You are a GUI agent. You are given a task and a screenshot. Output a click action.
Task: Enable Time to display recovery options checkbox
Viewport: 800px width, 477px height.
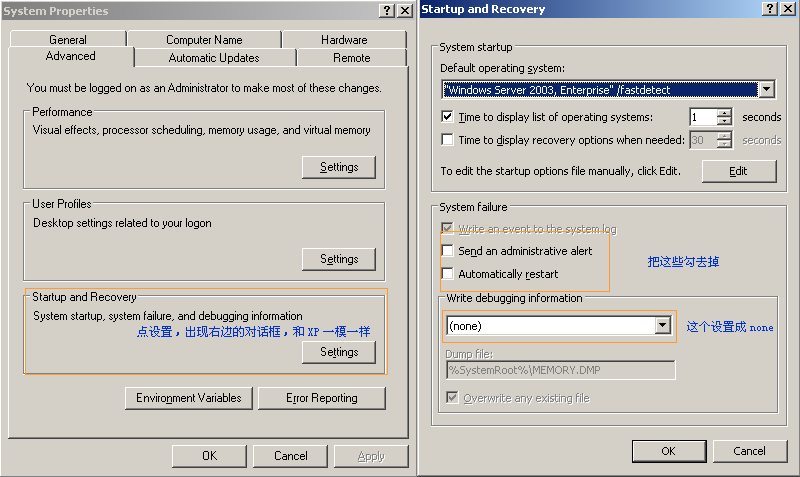coord(447,140)
